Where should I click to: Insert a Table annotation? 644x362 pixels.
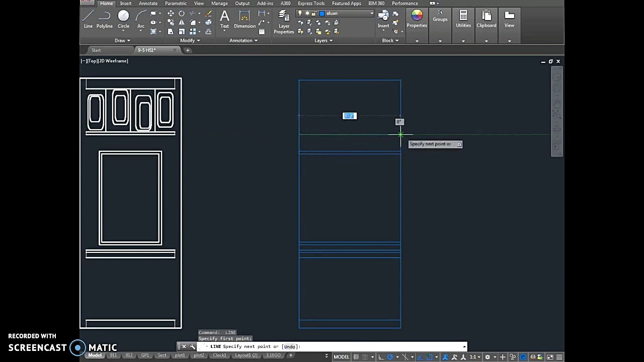point(262,32)
